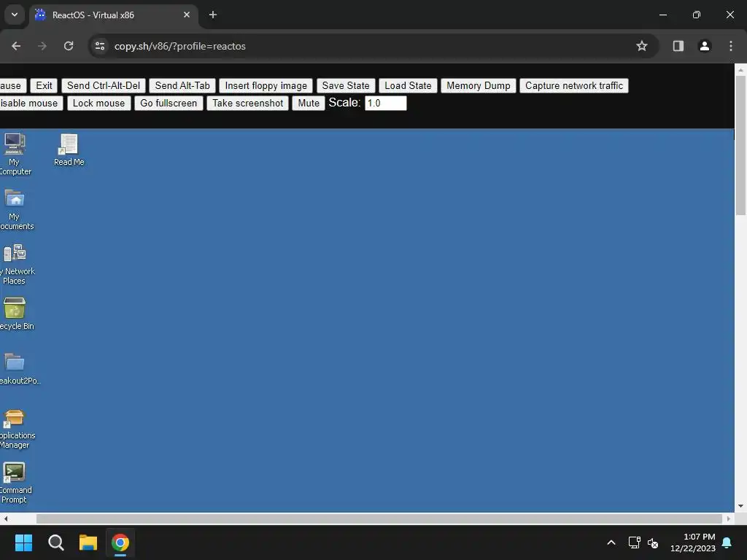Click the scroll left arrow

[x=5, y=518]
